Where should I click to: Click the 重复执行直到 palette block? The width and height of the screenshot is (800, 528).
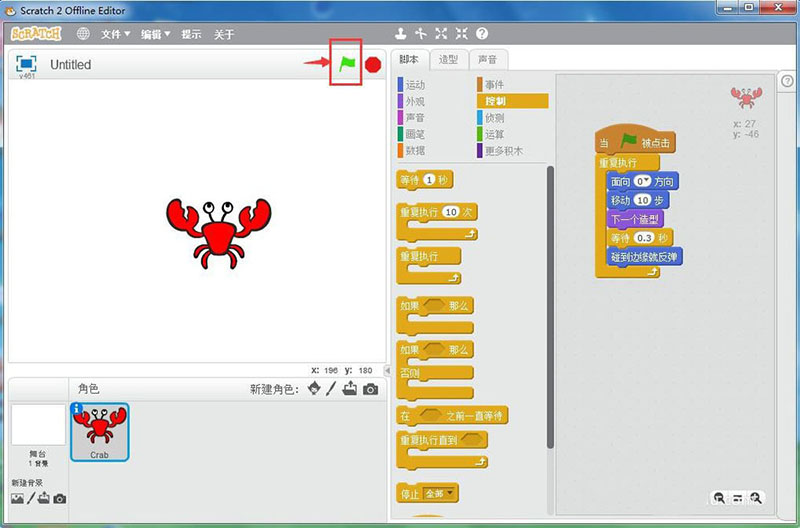coord(442,449)
